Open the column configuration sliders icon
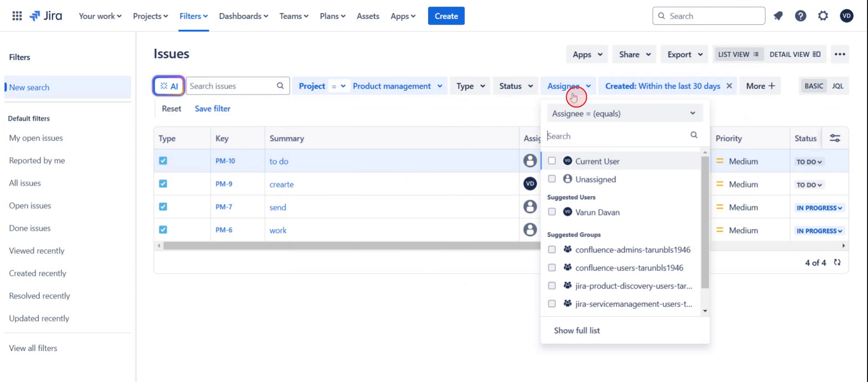 click(x=835, y=138)
